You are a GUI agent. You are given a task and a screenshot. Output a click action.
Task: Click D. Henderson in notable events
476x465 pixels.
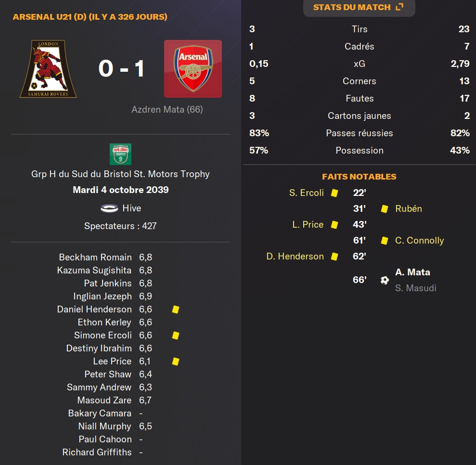295,257
